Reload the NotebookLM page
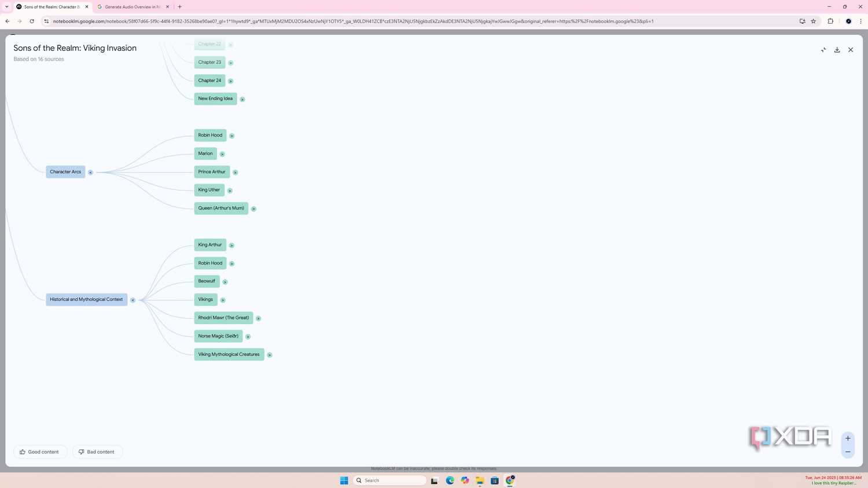Screen dimensions: 868x488 pyautogui.click(x=32, y=21)
